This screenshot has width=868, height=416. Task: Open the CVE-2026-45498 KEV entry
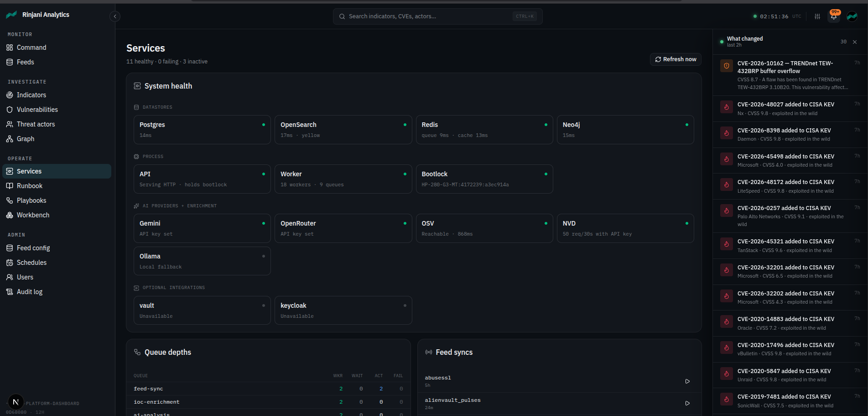tap(790, 161)
